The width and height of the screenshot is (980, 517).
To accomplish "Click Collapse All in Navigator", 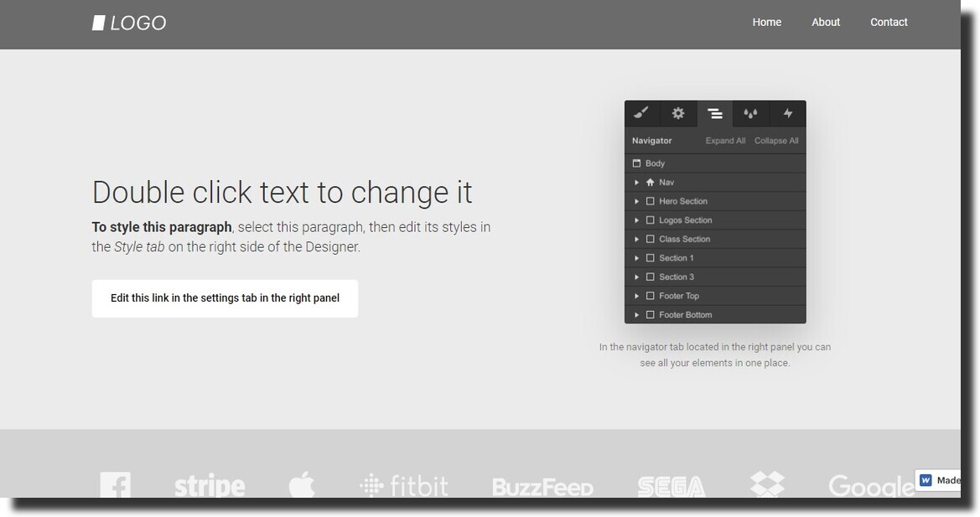I will [776, 141].
